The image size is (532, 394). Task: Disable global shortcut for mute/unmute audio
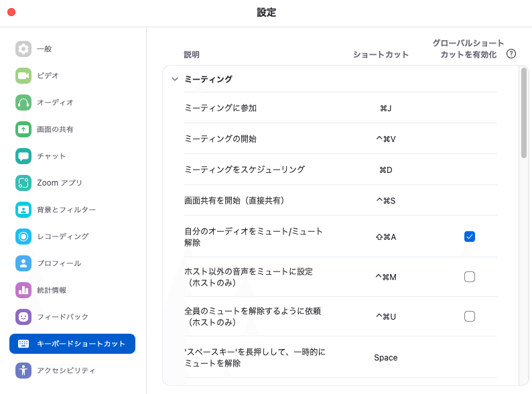pyautogui.click(x=470, y=237)
